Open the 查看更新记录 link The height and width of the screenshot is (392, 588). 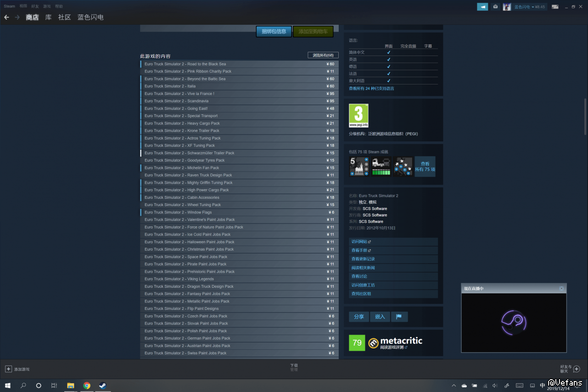[393, 259]
